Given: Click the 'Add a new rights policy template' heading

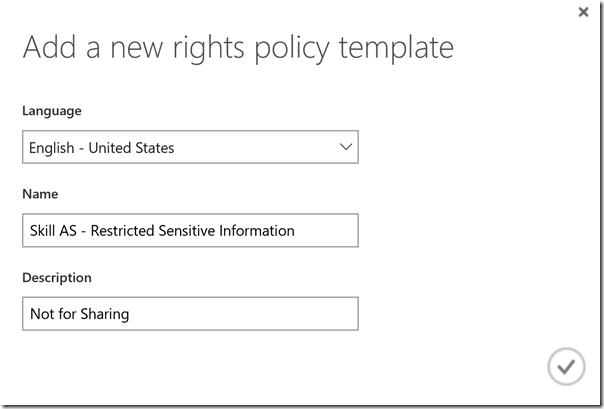Looking at the screenshot, I should (238, 47).
